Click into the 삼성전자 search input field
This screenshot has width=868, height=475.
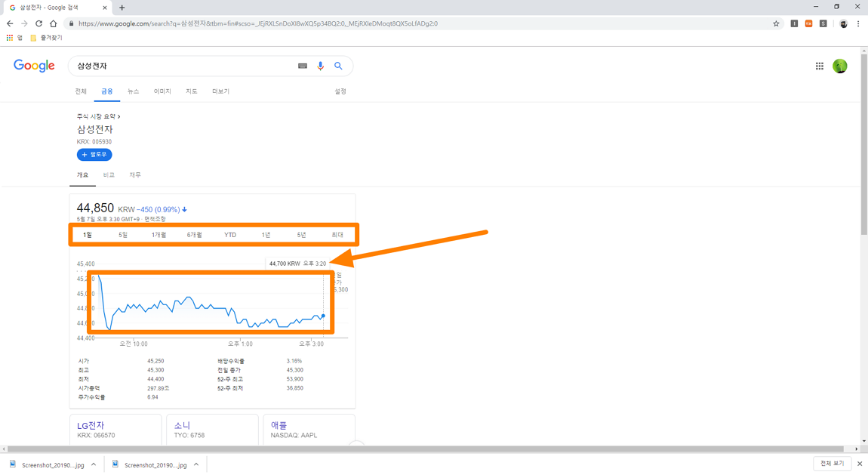click(183, 66)
